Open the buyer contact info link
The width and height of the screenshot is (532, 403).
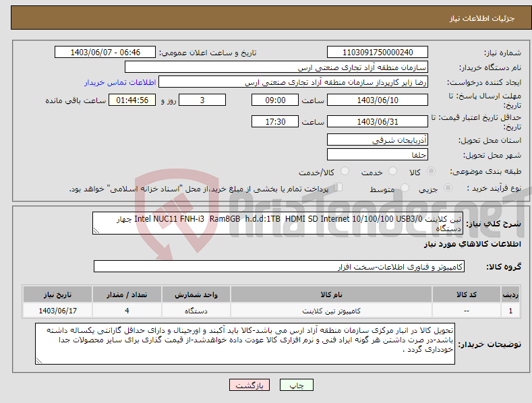(x=120, y=82)
